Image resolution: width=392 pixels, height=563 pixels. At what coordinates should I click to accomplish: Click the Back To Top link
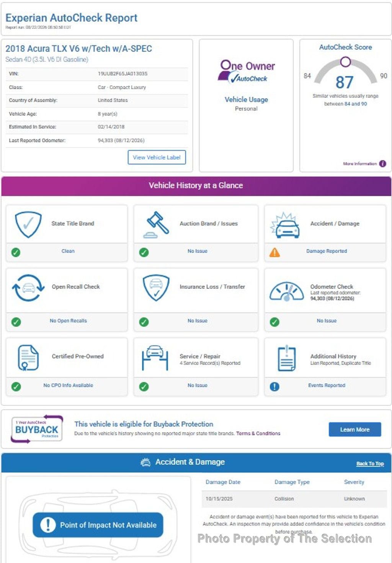pyautogui.click(x=370, y=463)
